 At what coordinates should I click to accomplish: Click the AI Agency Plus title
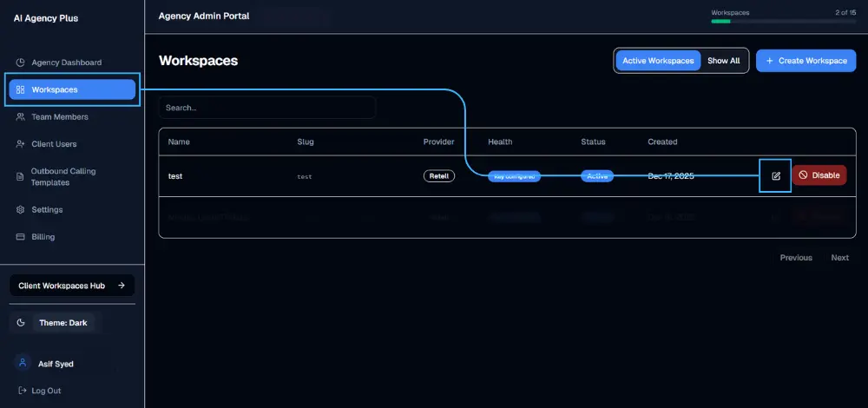[46, 18]
